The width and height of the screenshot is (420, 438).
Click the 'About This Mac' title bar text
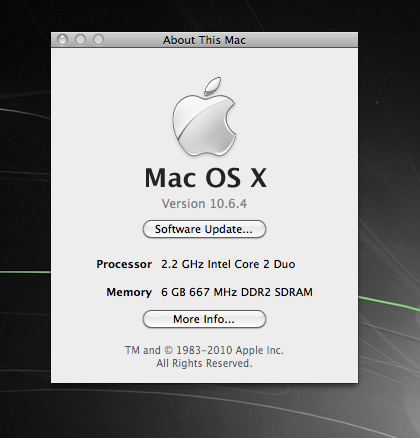(x=204, y=40)
